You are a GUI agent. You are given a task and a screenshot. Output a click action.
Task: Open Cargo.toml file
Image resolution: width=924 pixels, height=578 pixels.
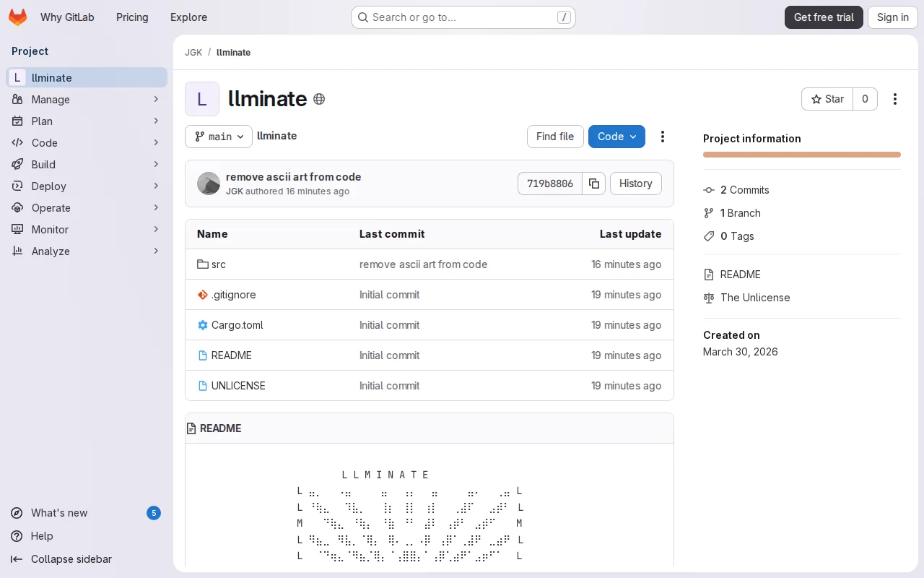click(x=237, y=325)
